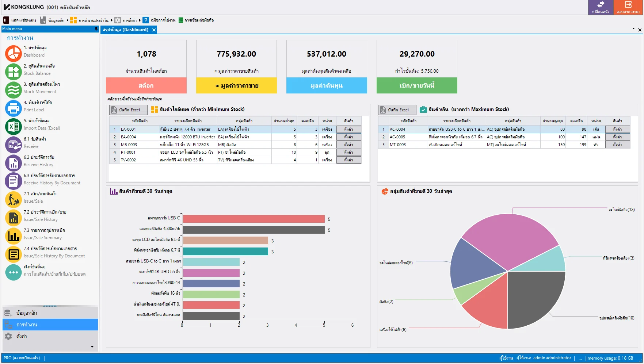The image size is (644, 364).
Task: Click the switch warehouse icon at top right
Action: click(601, 7)
